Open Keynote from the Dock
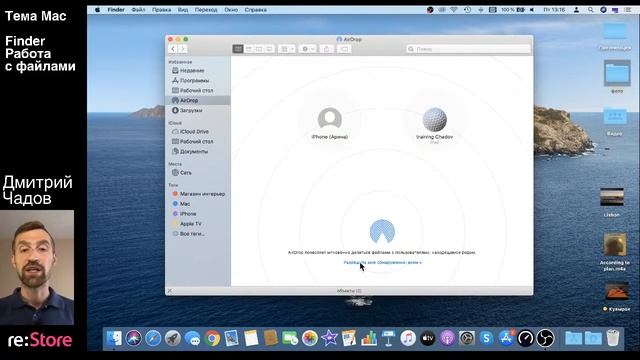Viewport: 640px width, 360px height. (x=389, y=338)
